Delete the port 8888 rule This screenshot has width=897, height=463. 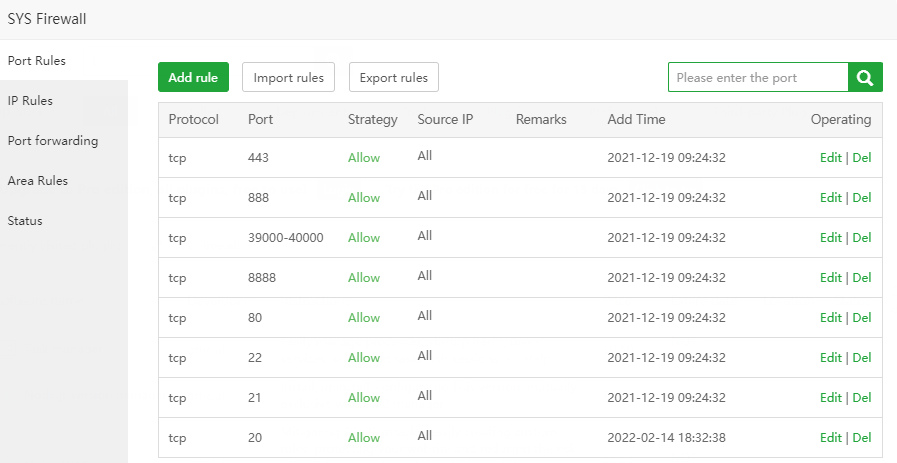862,278
